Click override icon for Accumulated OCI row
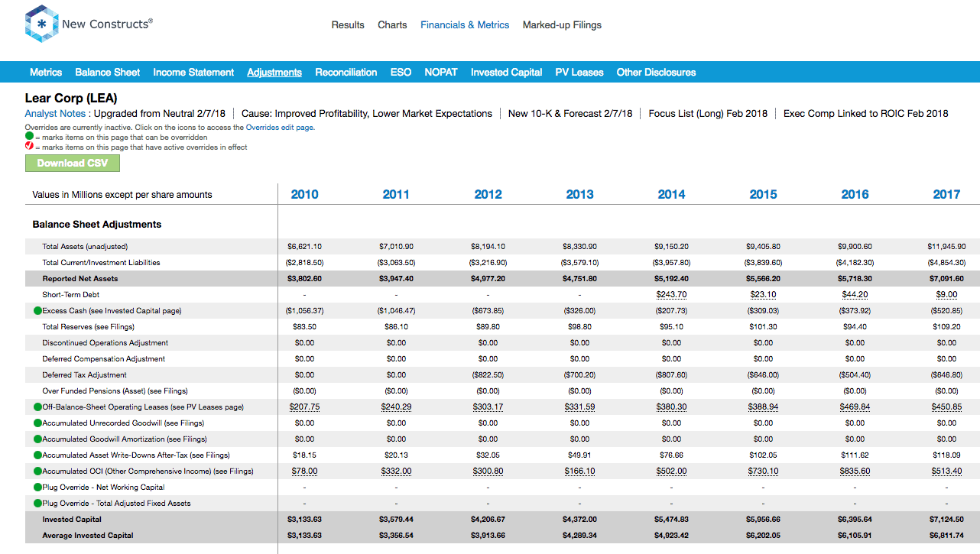This screenshot has height=554, width=980. coord(37,471)
